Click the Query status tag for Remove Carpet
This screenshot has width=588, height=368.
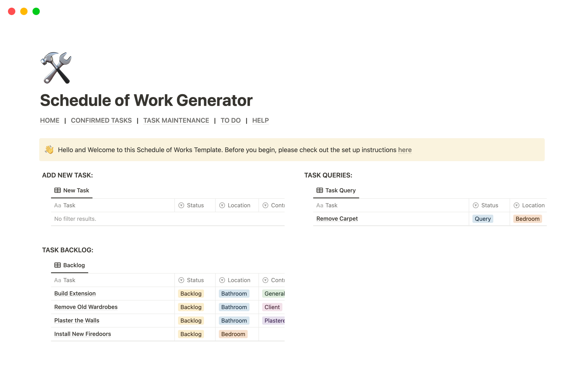(x=483, y=219)
